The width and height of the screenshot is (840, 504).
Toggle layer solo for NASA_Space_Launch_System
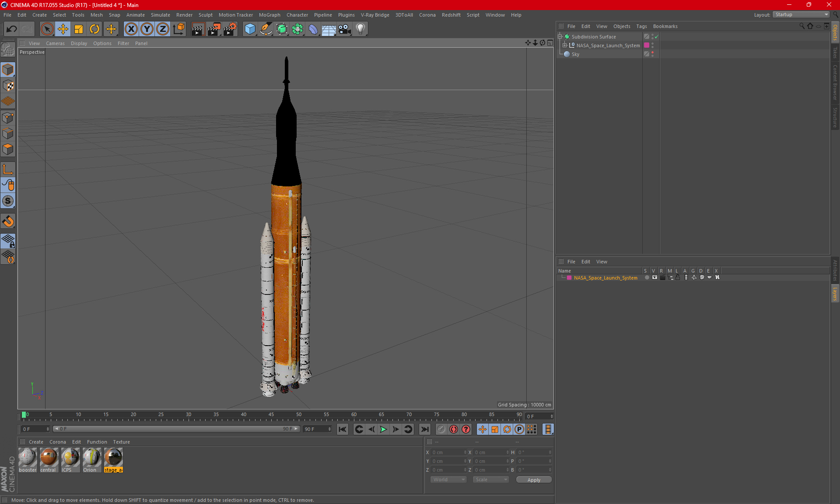click(x=647, y=277)
